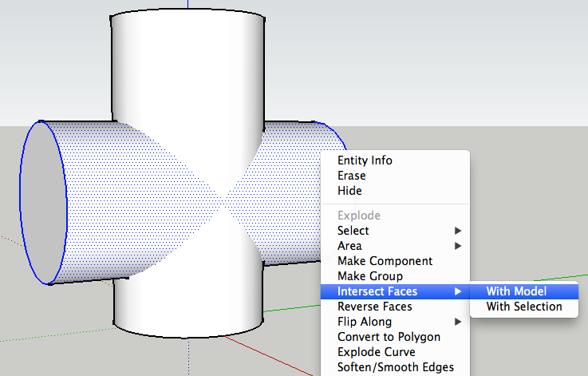The image size is (588, 376).
Task: Choose Make Component
Action: coord(395,261)
